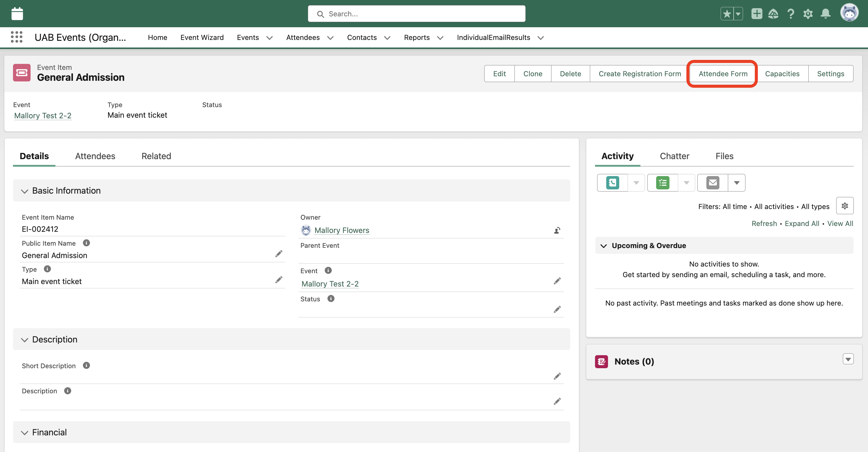Click the Email envelope icon
Screen dimensions: 868x452
tap(712, 183)
